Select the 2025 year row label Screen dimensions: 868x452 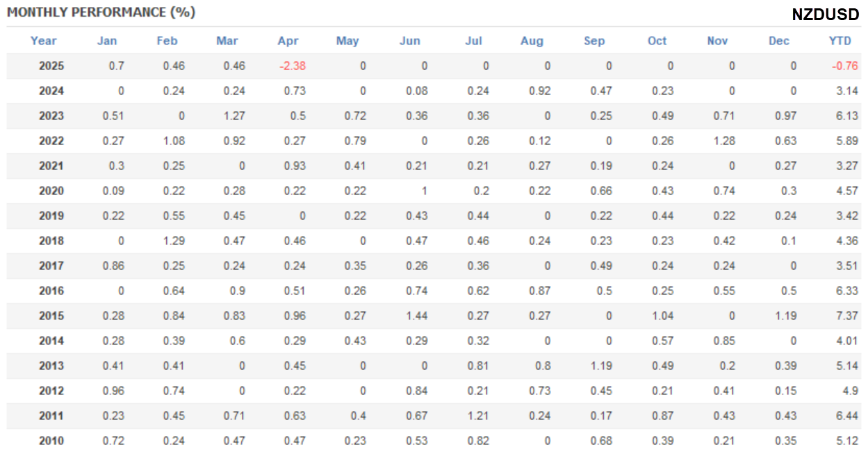point(51,67)
